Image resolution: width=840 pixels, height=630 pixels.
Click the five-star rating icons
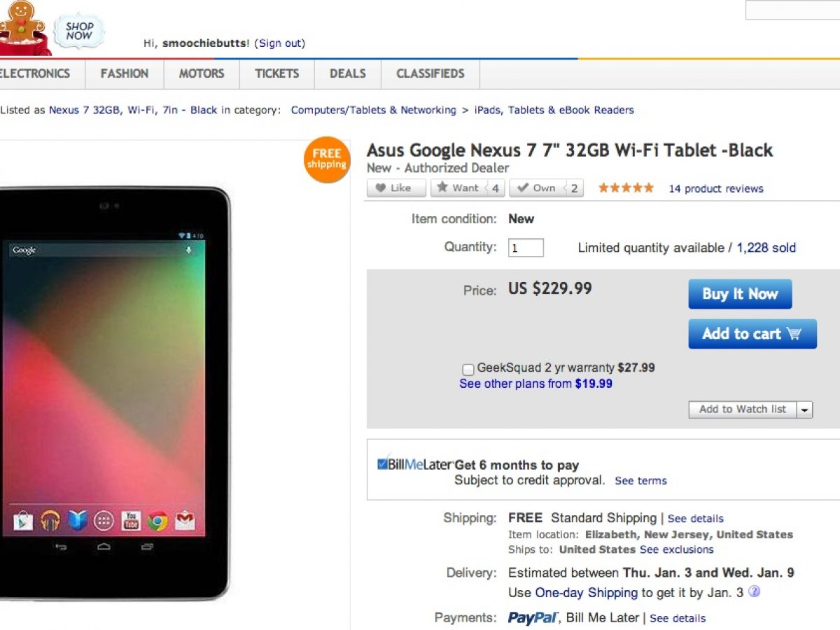626,188
